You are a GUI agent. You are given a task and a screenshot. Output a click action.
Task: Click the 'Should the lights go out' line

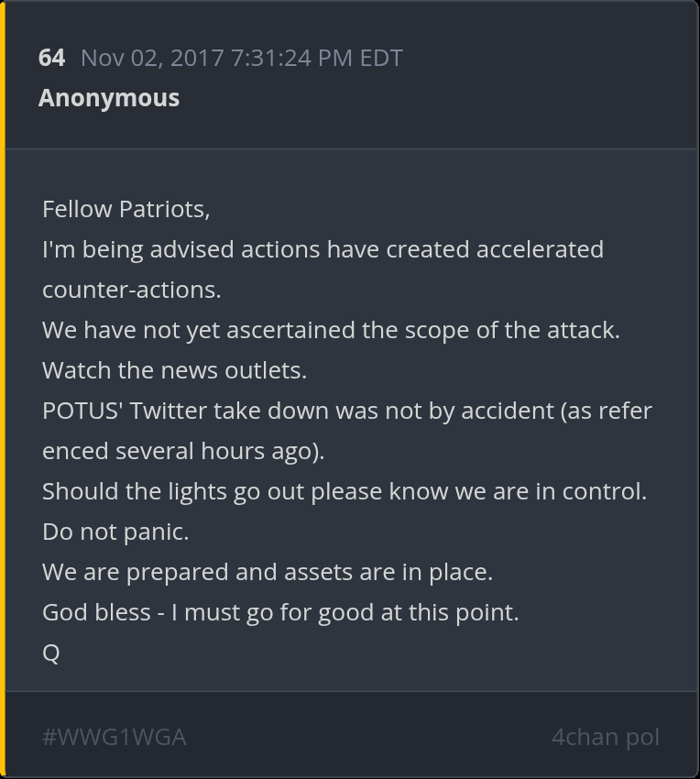345,491
